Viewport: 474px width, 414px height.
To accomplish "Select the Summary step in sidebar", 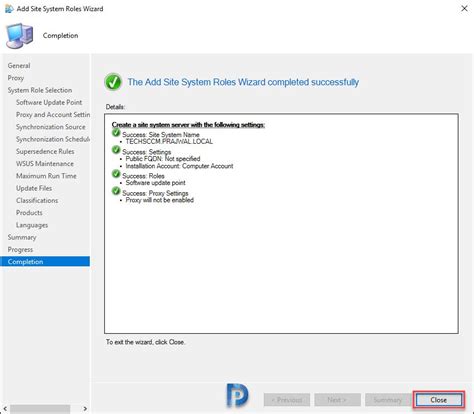I will tap(22, 237).
